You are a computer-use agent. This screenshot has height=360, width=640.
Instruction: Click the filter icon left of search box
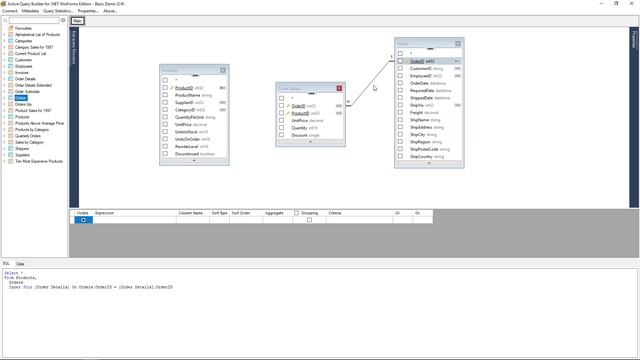click(x=5, y=20)
